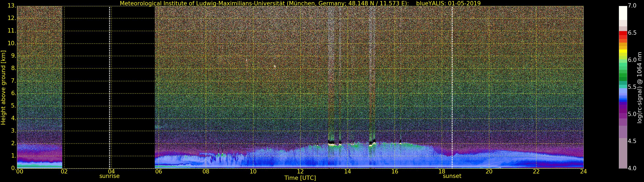Click the 'Time [UTC]' axis label
The width and height of the screenshot is (644, 182).
[x=300, y=178]
